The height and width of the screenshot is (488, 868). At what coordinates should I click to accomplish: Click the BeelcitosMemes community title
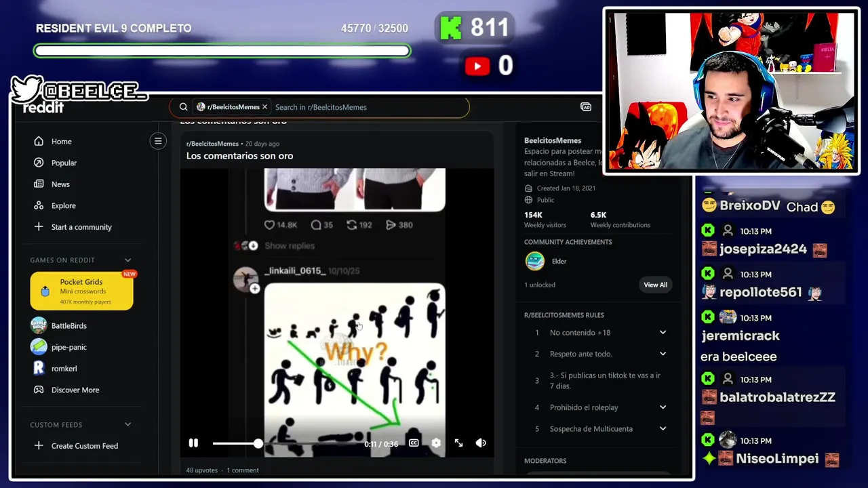553,140
